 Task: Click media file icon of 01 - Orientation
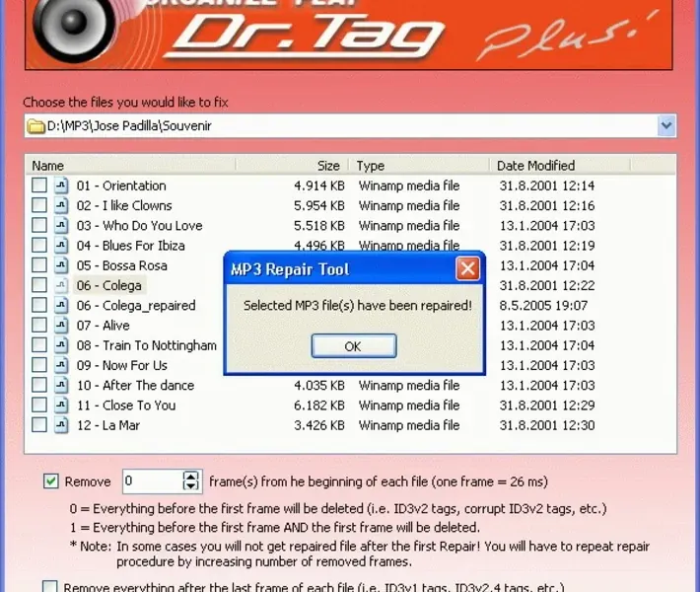point(61,185)
